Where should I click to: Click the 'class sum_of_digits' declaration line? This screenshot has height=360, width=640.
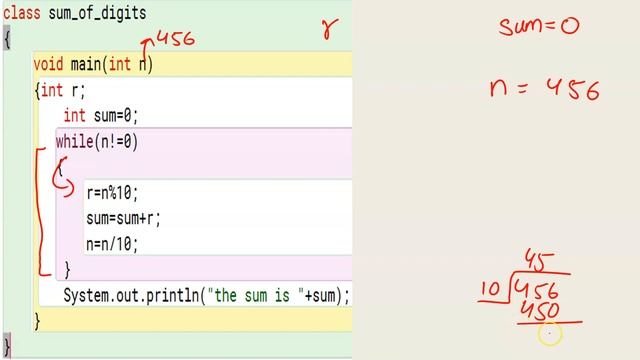(x=75, y=13)
